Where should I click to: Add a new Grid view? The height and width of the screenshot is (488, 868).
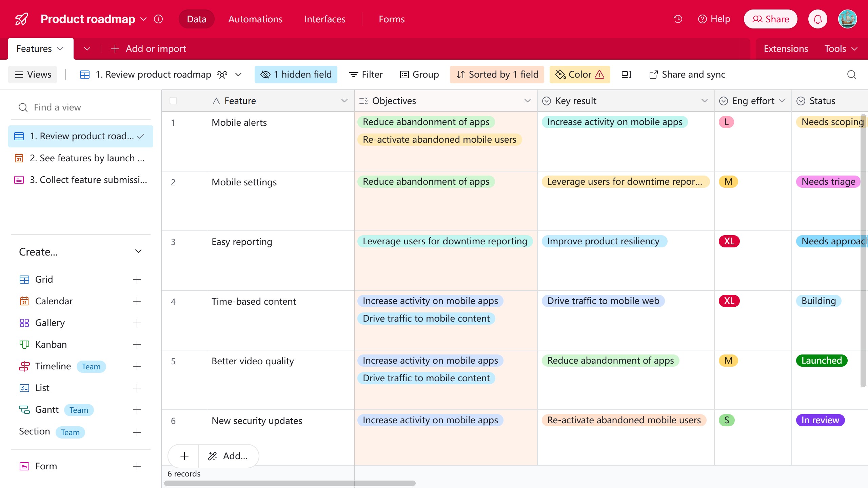[x=137, y=280]
